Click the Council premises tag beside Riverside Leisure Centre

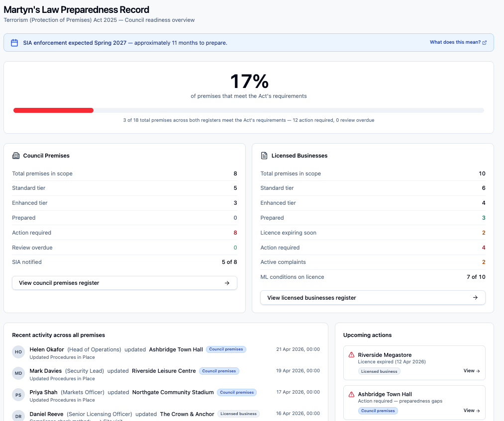pos(219,371)
